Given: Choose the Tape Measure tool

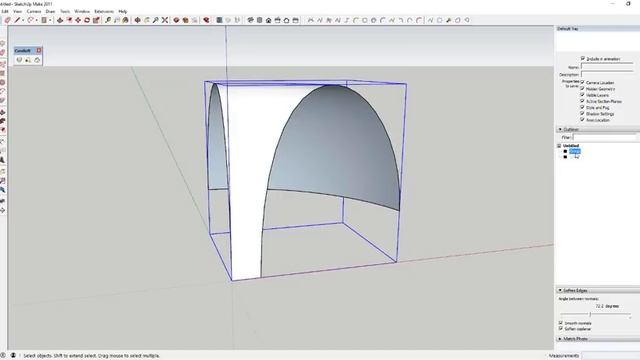Looking at the screenshot, I should pyautogui.click(x=108, y=20).
